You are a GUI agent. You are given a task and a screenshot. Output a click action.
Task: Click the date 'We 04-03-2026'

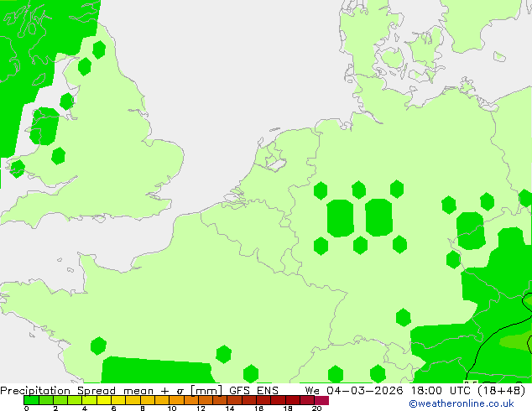point(354,390)
